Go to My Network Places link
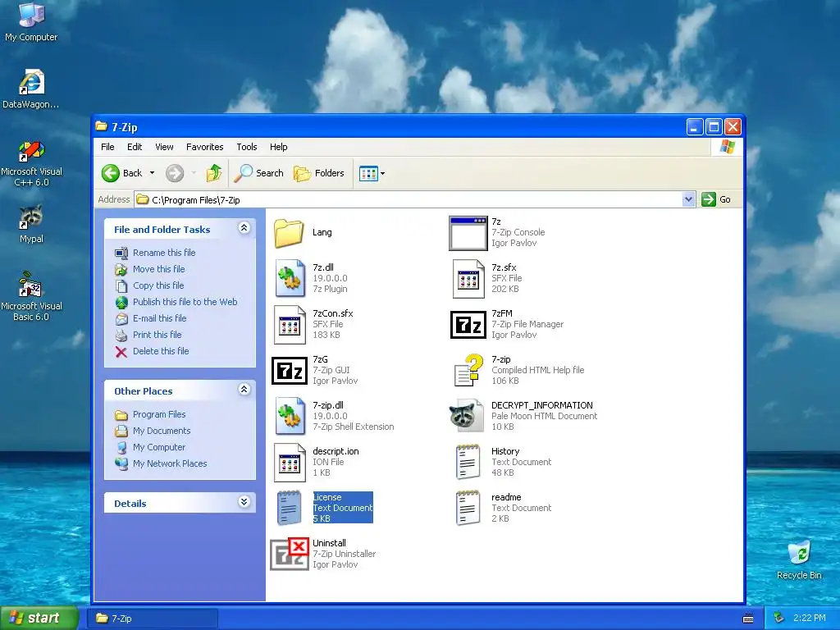The height and width of the screenshot is (630, 840). pyautogui.click(x=169, y=463)
